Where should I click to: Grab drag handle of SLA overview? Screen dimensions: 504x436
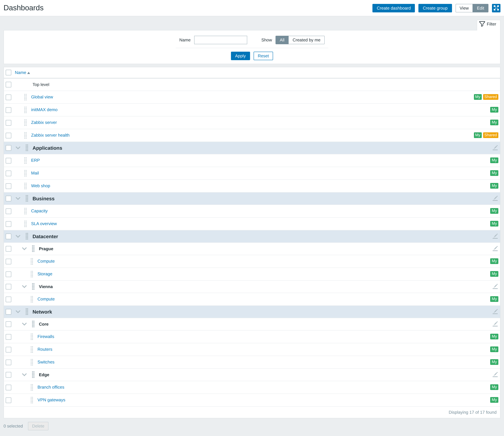point(25,224)
